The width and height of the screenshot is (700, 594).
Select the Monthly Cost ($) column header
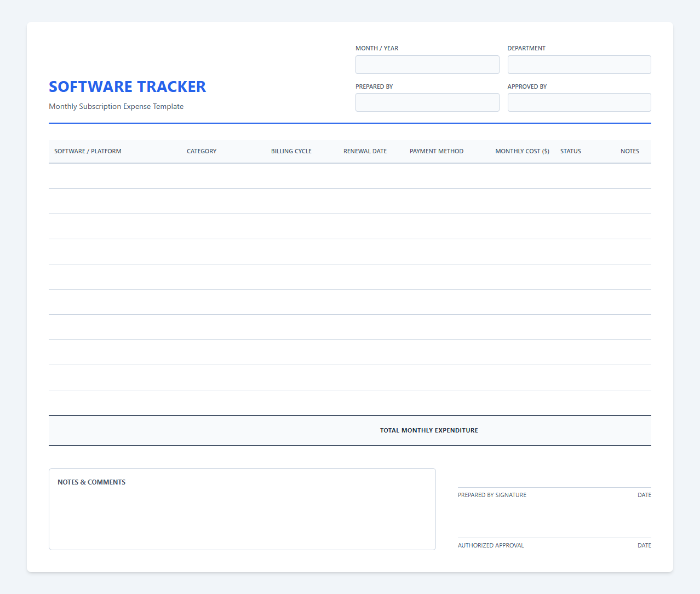pyautogui.click(x=522, y=151)
